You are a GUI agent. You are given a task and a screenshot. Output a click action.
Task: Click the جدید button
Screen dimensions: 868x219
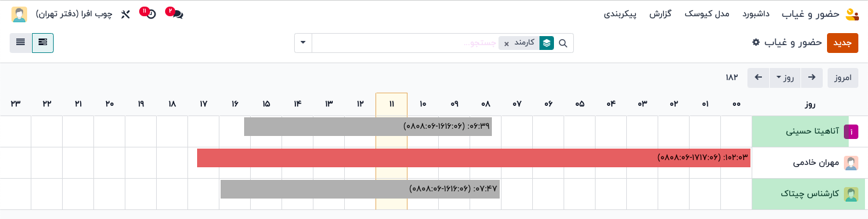click(x=843, y=43)
